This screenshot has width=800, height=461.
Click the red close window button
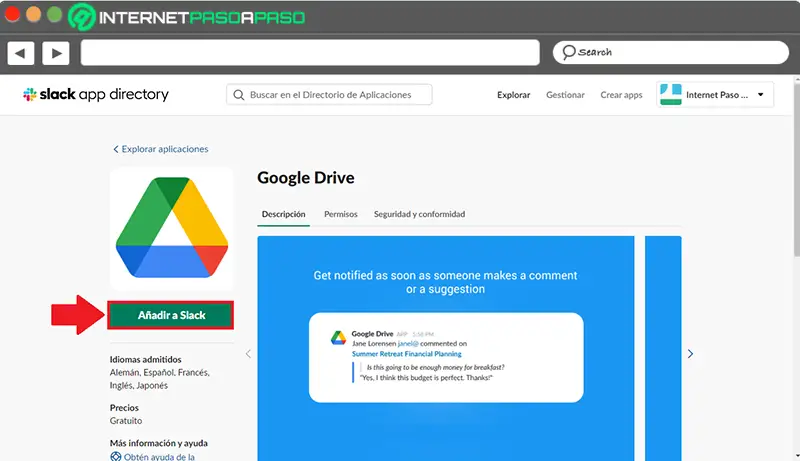(x=12, y=15)
